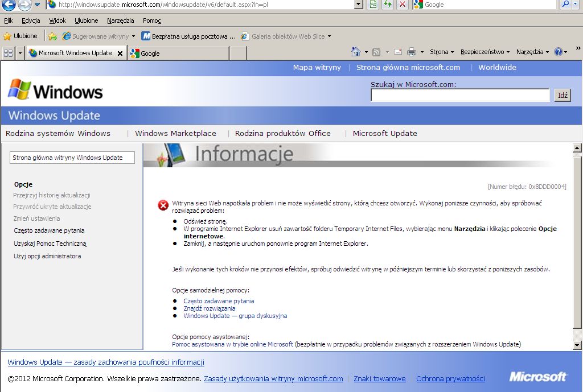Click the Help question mark icon
Image resolution: width=583 pixels, height=392 pixels.
pyautogui.click(x=559, y=52)
